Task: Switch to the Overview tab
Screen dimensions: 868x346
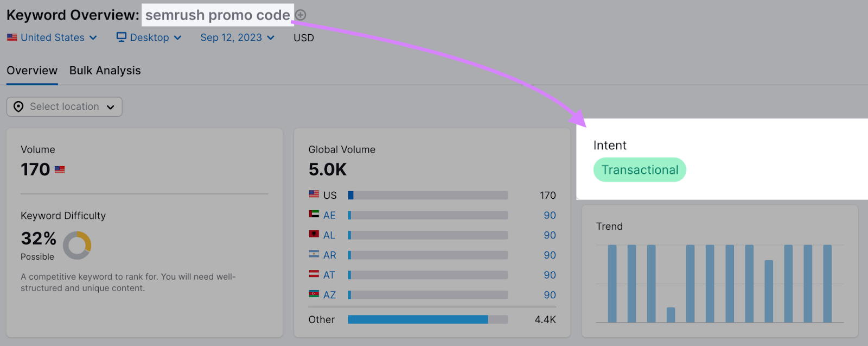Action: (x=32, y=71)
